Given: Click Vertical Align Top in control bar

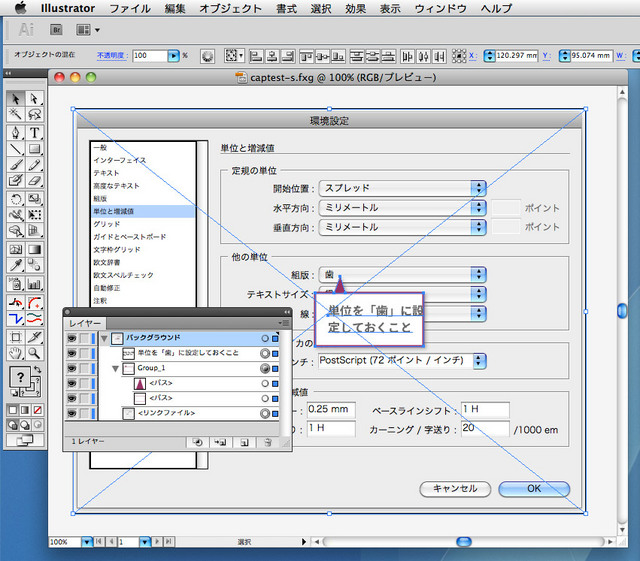Looking at the screenshot, I should pos(306,56).
